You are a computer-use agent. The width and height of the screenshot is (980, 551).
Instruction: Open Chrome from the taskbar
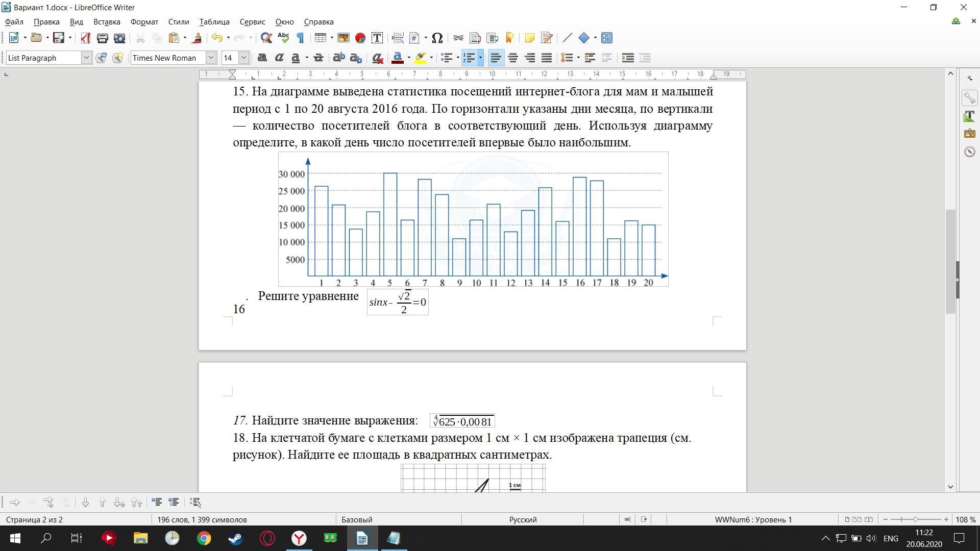pos(204,538)
